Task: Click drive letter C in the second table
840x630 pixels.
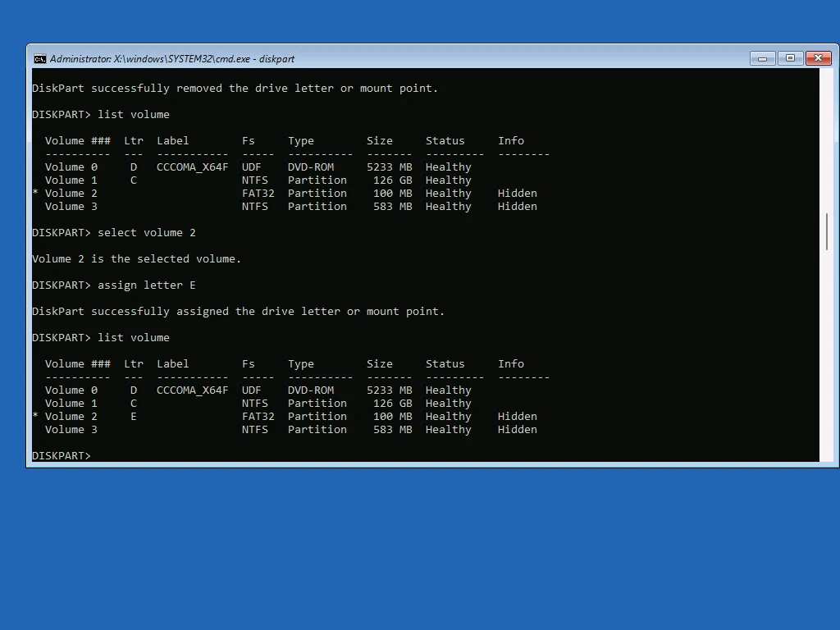Action: click(x=134, y=403)
